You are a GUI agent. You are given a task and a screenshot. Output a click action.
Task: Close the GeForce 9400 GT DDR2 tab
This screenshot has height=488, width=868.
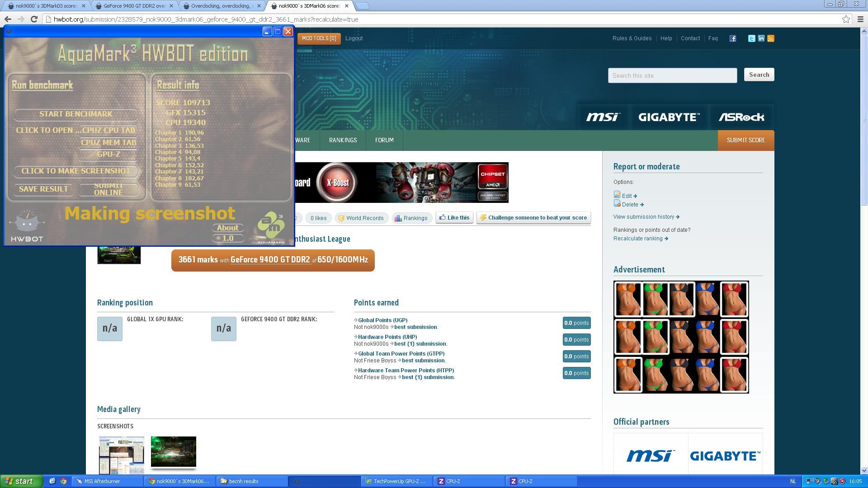tap(171, 6)
